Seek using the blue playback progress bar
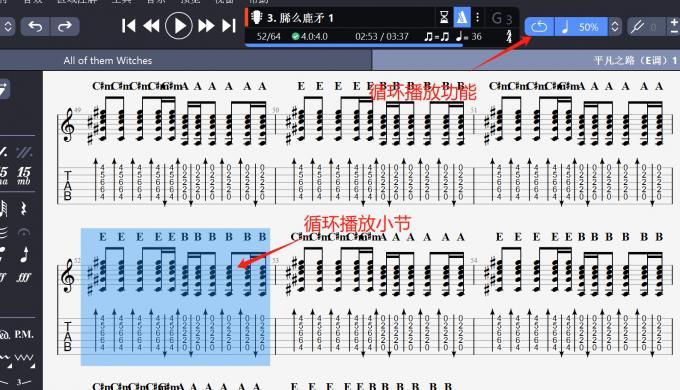680x390 pixels. click(x=354, y=44)
